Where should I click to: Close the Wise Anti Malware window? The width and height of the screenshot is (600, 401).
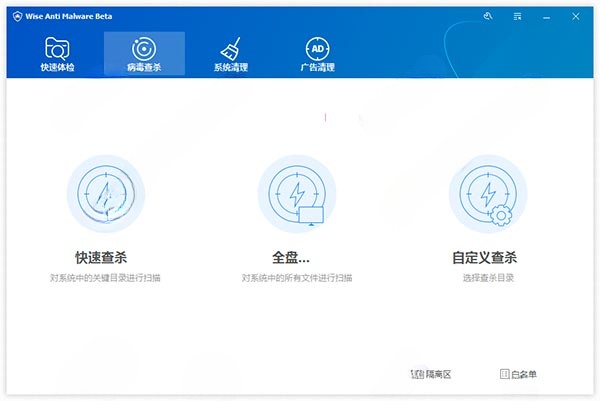tap(576, 16)
